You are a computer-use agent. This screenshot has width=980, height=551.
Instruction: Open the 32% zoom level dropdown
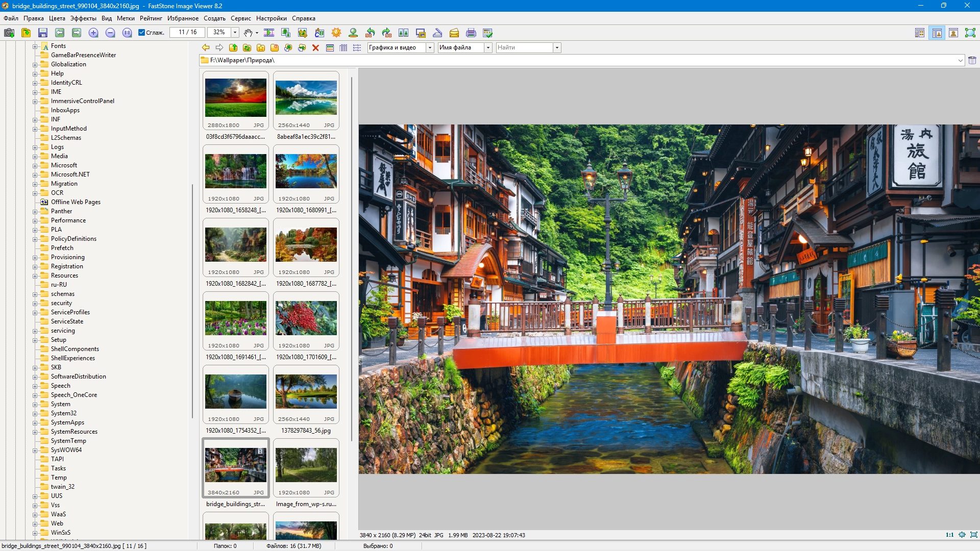[x=235, y=32]
